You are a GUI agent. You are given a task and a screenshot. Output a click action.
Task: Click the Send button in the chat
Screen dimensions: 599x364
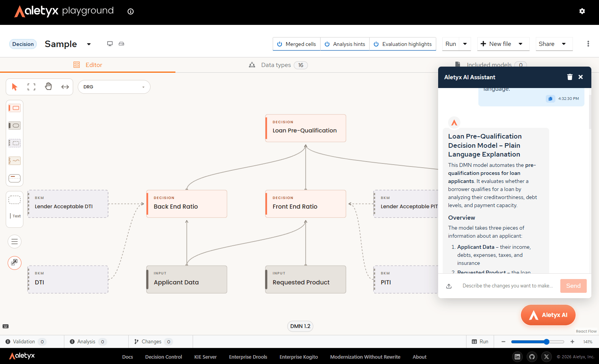tap(573, 286)
